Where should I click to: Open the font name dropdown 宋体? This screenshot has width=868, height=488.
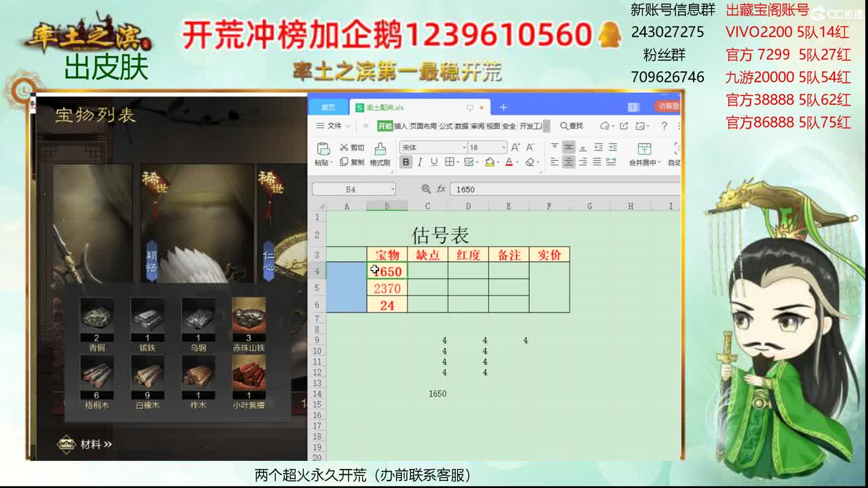(x=464, y=148)
